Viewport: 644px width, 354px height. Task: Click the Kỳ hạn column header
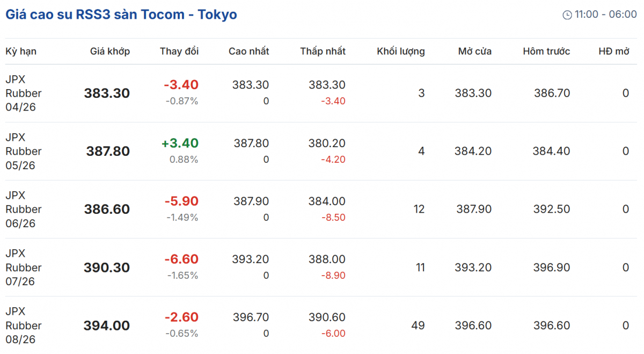[x=21, y=52]
